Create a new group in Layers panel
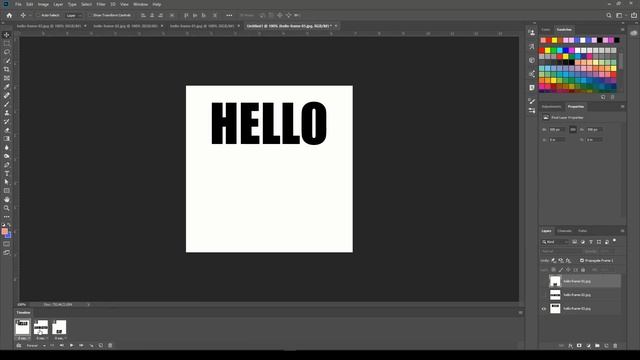Screen dimensions: 640x360 [597, 346]
